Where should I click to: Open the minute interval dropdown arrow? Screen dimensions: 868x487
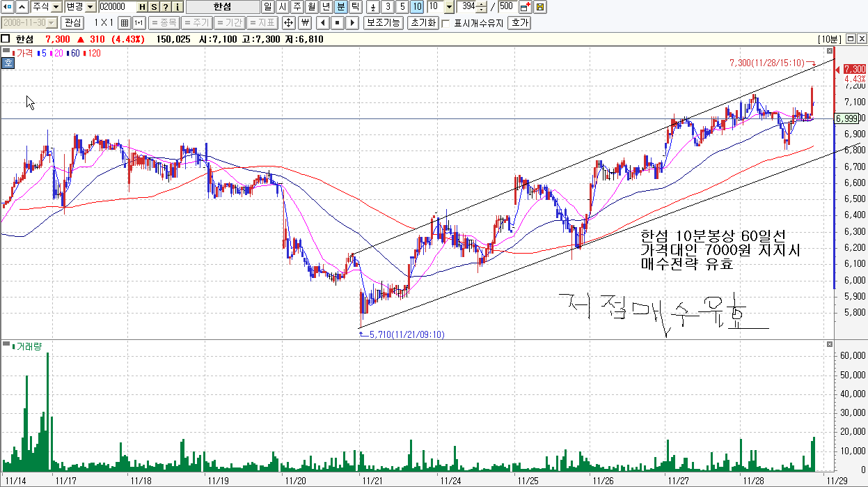point(448,7)
